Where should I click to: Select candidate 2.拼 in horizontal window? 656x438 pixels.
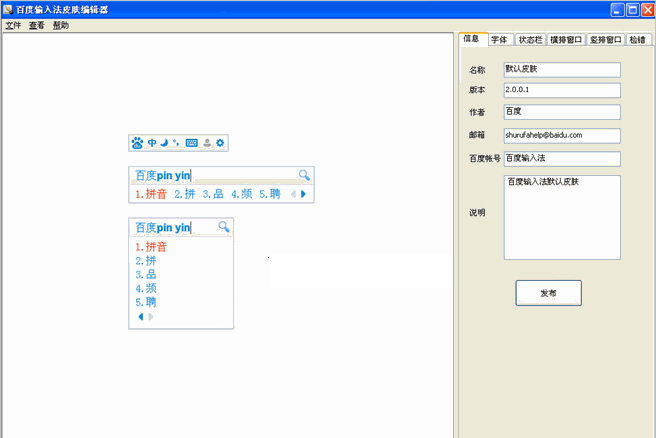tap(184, 194)
